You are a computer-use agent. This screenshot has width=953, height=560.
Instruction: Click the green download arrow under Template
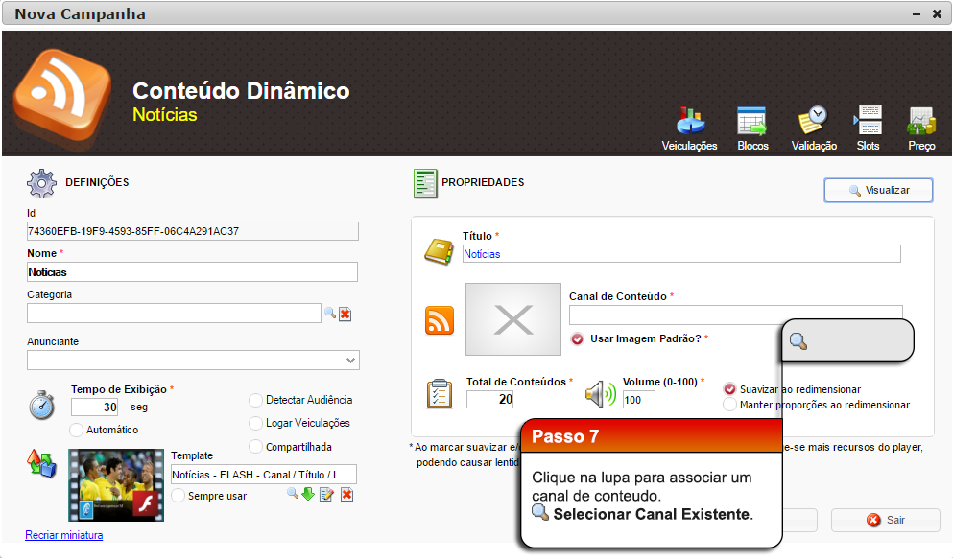[x=308, y=494]
